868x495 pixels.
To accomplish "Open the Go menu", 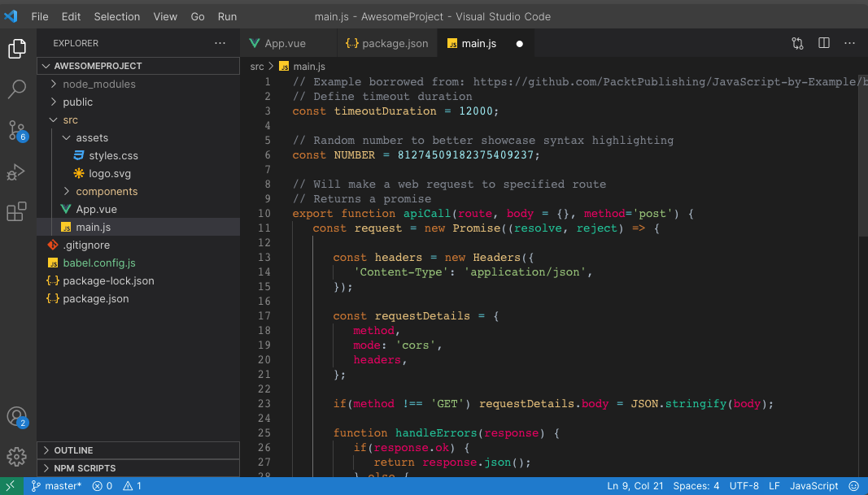I will [198, 16].
